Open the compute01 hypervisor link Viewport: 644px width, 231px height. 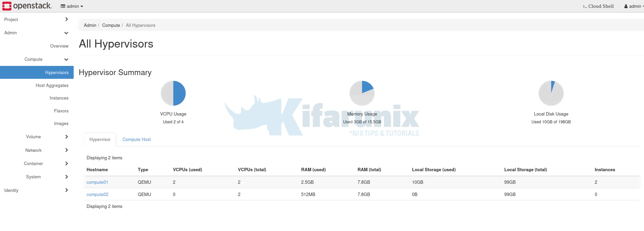pos(97,182)
